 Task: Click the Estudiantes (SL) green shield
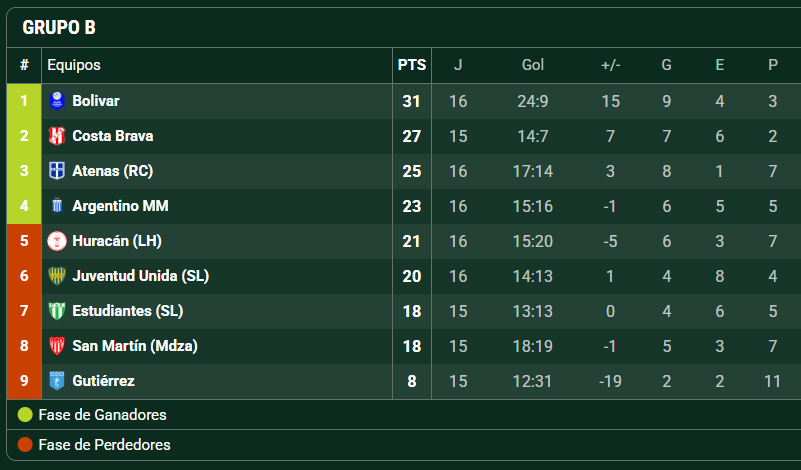click(x=57, y=311)
